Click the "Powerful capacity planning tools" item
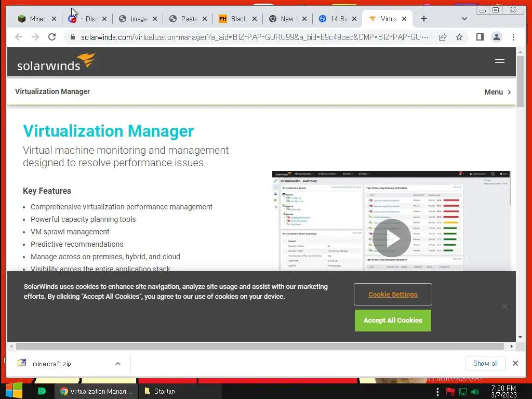The width and height of the screenshot is (532, 399). point(83,219)
